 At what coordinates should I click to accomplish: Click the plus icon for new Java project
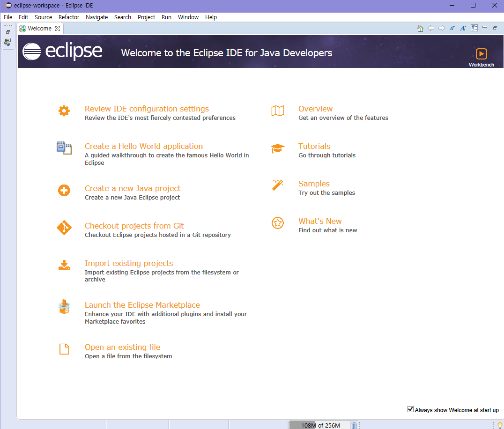[x=64, y=190]
